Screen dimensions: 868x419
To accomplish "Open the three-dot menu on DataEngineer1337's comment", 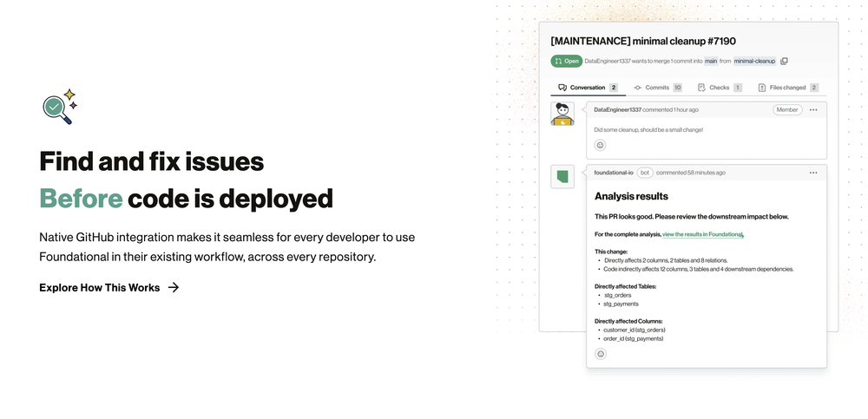I will [x=813, y=109].
